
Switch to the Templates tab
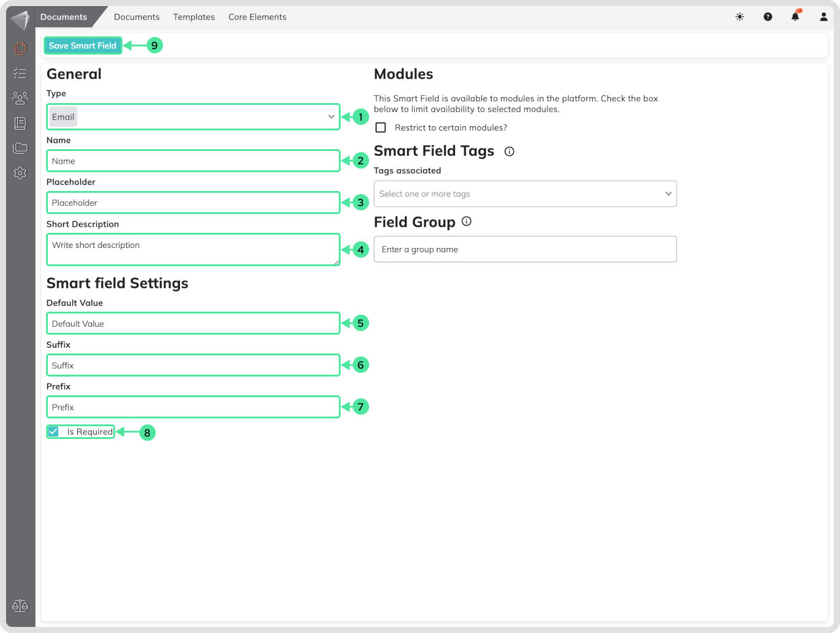(194, 17)
